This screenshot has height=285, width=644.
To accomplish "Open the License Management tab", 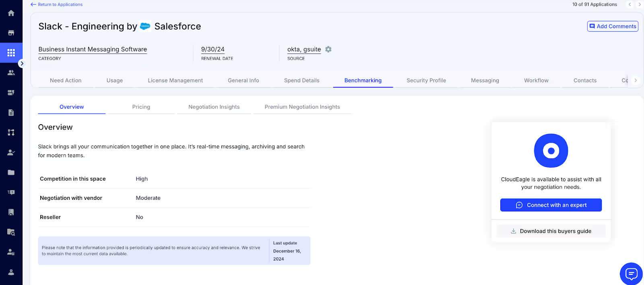I will (x=175, y=80).
